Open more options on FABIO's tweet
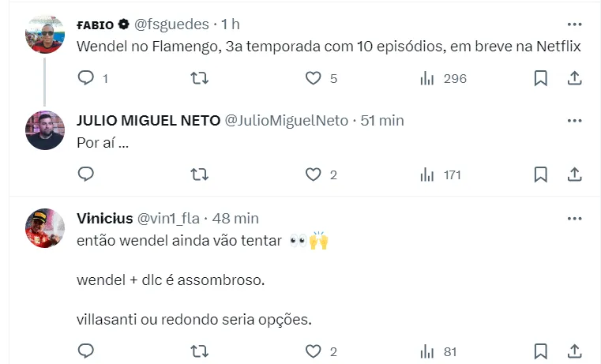Viewport: 601px width, 364px height. (574, 24)
